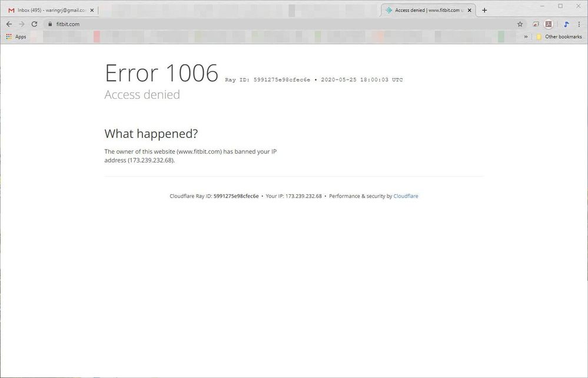Viewport: 588px width, 378px height.
Task: Follow the Cloudflare link at the bottom
Action: 406,196
